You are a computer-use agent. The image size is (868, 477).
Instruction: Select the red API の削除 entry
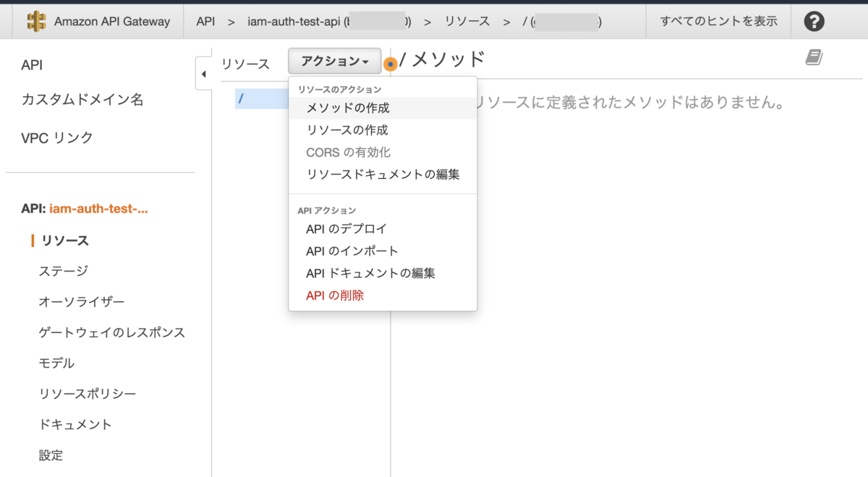point(383,295)
